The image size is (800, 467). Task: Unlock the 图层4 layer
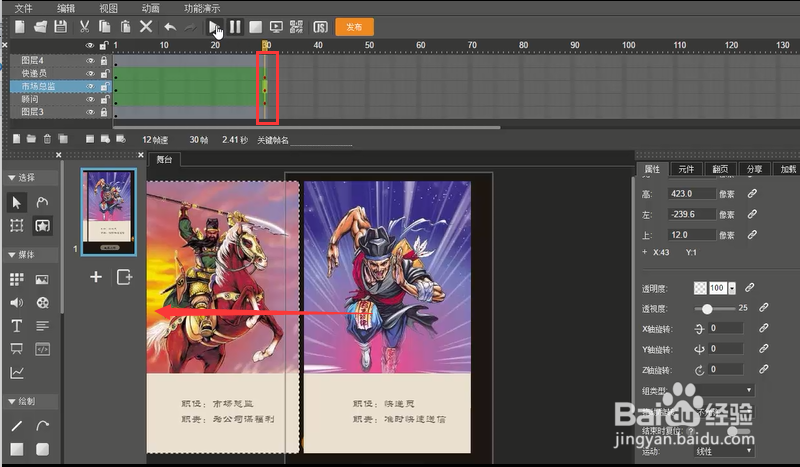pos(104,61)
